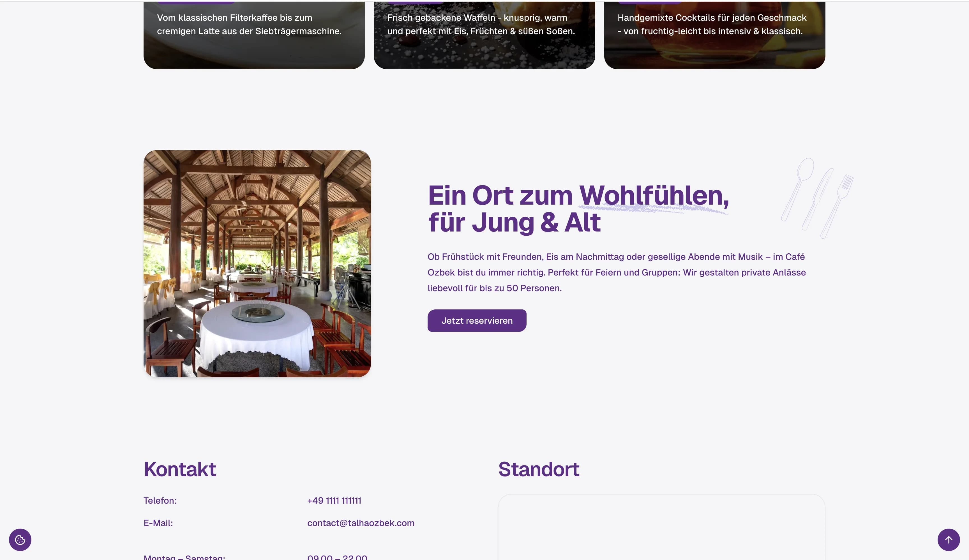Click the Telefon label
969x560 pixels.
point(160,500)
